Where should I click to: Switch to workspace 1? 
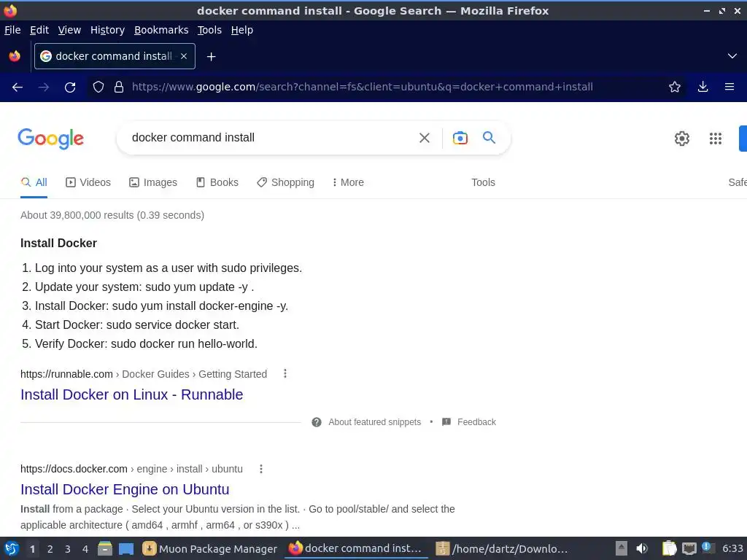[32, 549]
